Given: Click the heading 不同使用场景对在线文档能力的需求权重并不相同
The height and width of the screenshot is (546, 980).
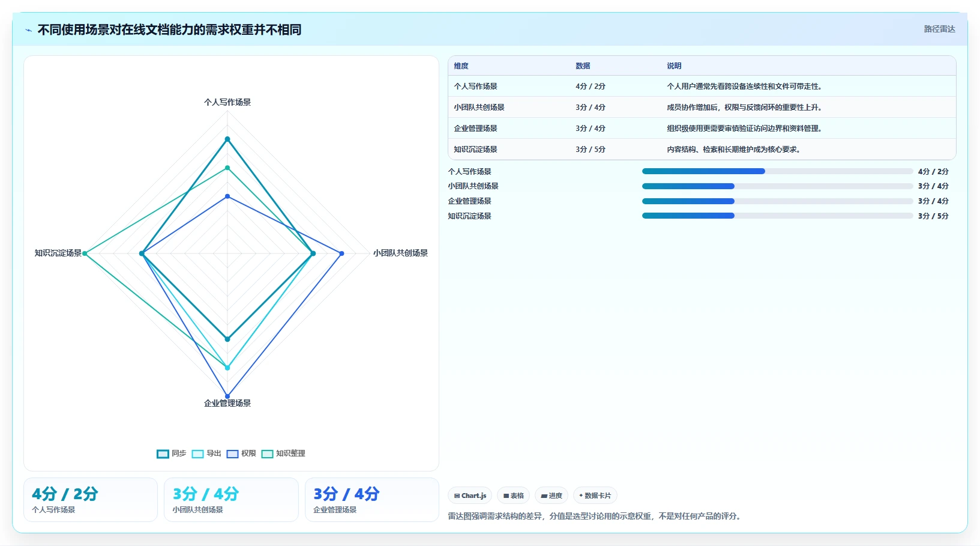Looking at the screenshot, I should (169, 30).
